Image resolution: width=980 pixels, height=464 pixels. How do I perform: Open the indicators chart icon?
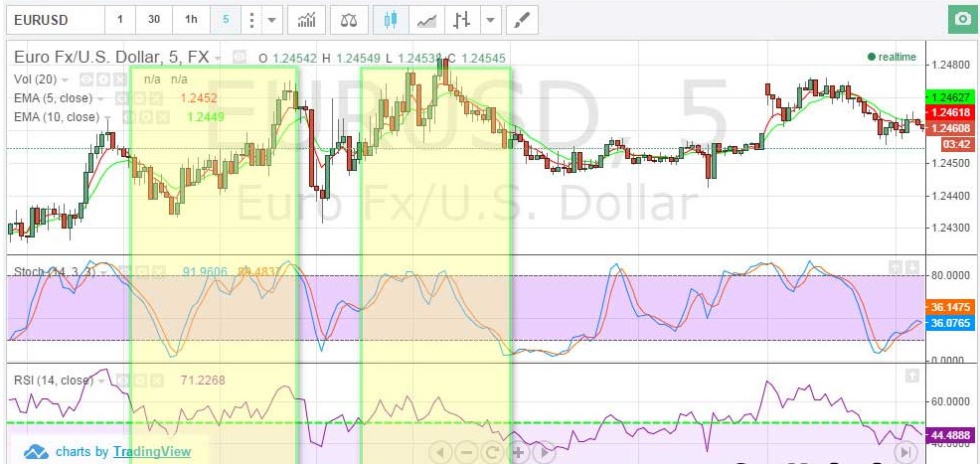[306, 20]
